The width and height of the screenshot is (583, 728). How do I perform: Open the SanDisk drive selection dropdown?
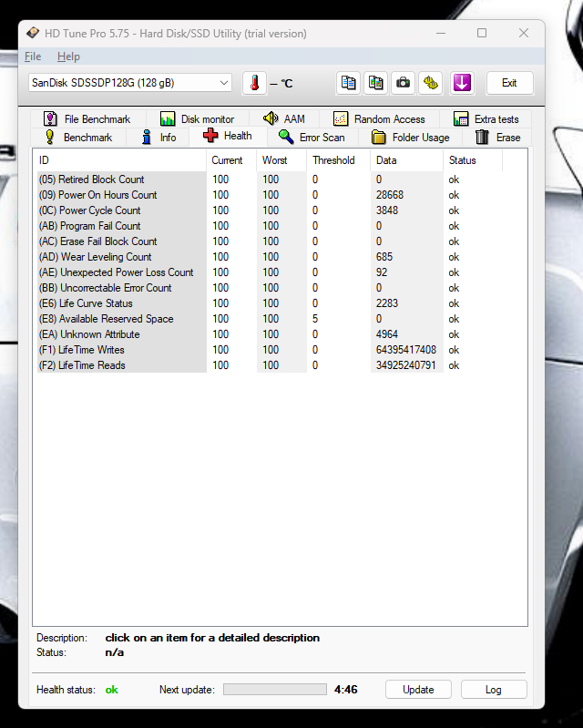coord(130,83)
